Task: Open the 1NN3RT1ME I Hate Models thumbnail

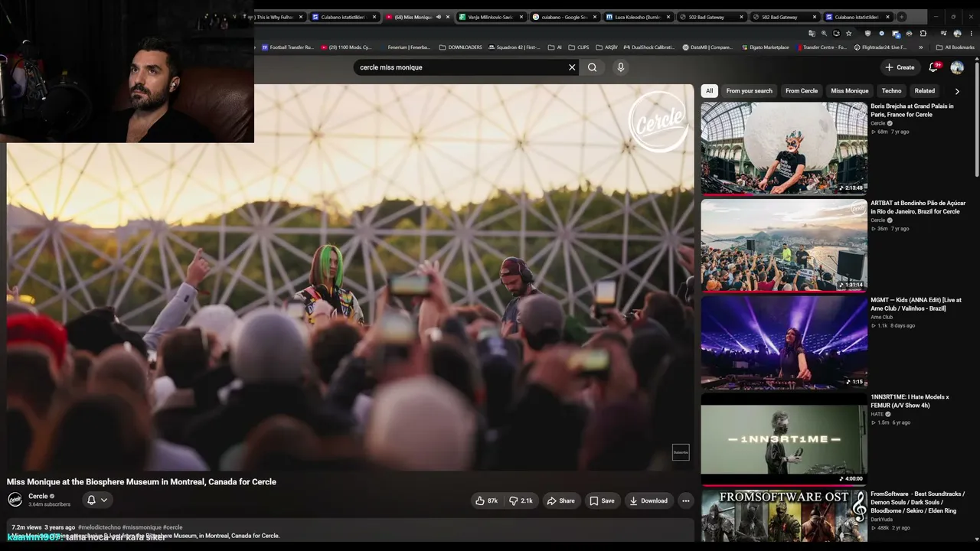Action: [784, 439]
